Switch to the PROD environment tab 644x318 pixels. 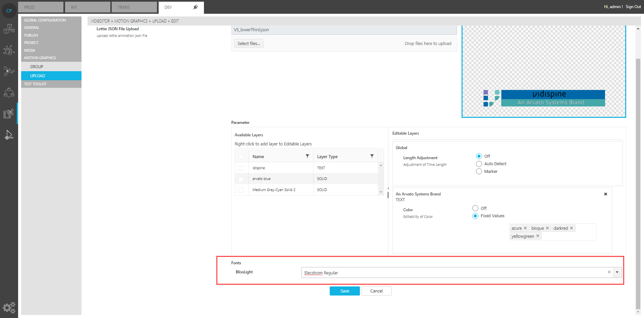(x=41, y=7)
